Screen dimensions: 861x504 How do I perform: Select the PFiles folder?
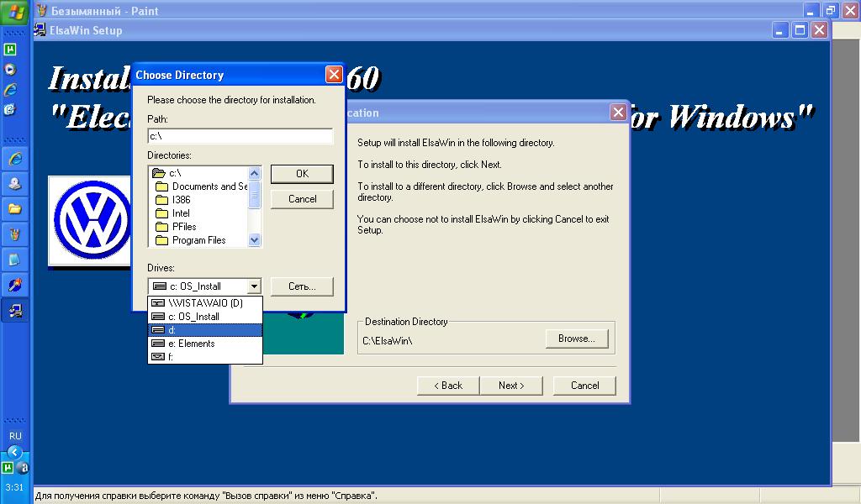pos(184,227)
